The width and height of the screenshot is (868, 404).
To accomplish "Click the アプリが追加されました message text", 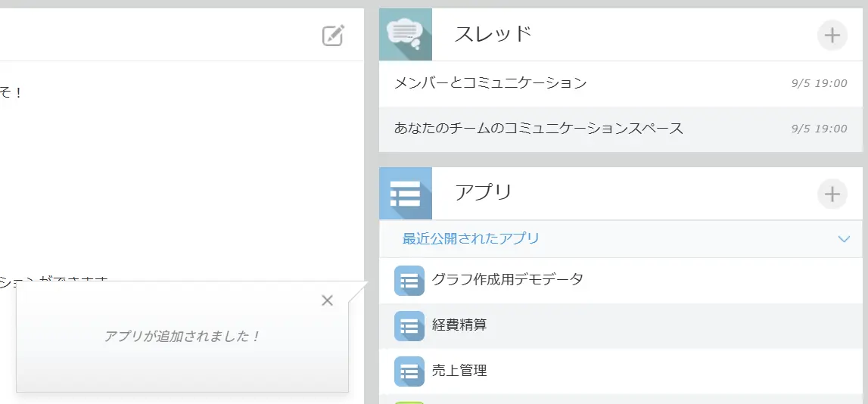I will (182, 337).
